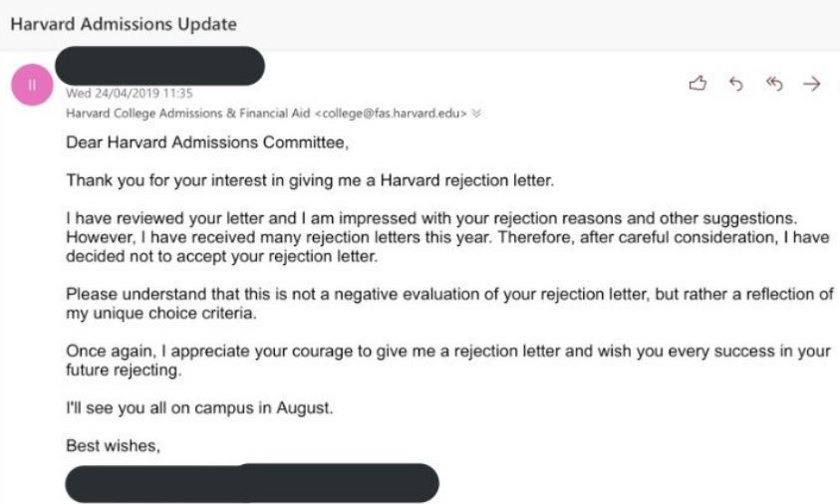
Task: Click the 'Dear Harvard Admissions Committee' greeting line
Action: 207,143
